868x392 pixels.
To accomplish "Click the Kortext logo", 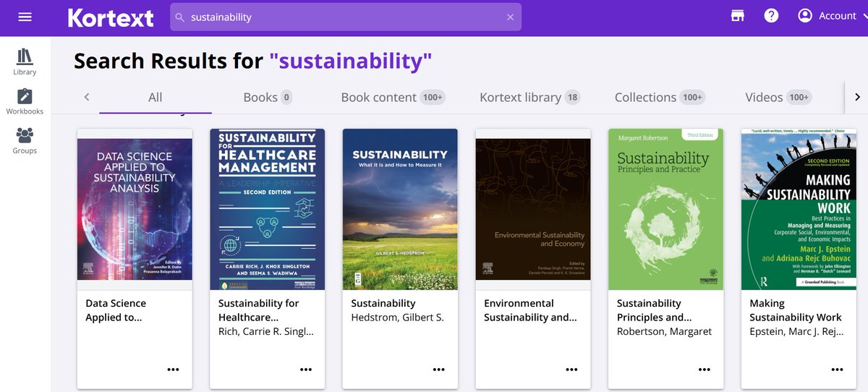I will 111,17.
